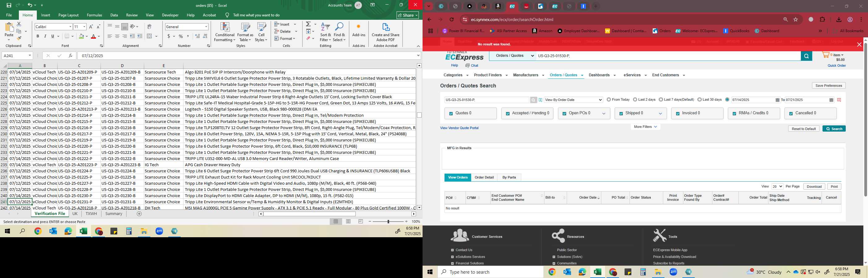The height and width of the screenshot is (278, 868).
Task: Toggle Italic formatting in Excel ribbon
Action: (x=45, y=36)
